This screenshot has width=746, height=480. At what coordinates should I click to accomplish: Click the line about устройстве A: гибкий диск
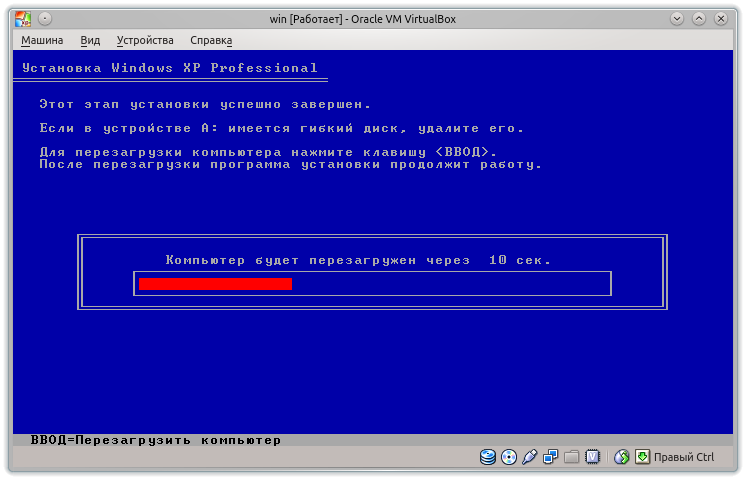(281, 128)
